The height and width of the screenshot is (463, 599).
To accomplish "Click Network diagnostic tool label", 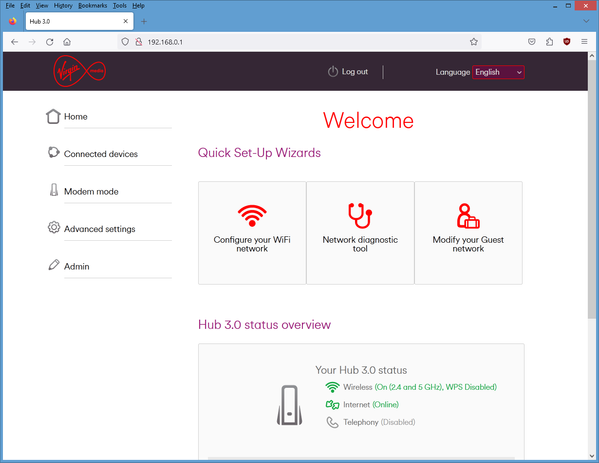I will [360, 244].
